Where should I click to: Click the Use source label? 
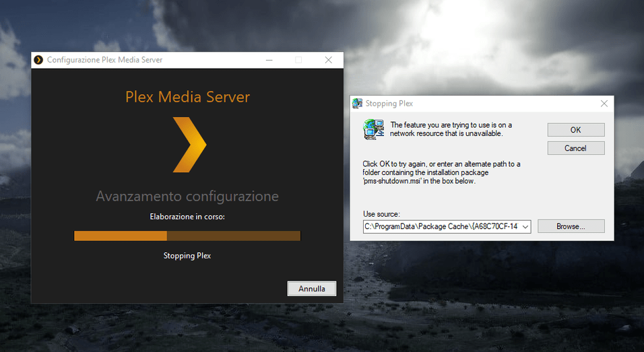click(381, 214)
